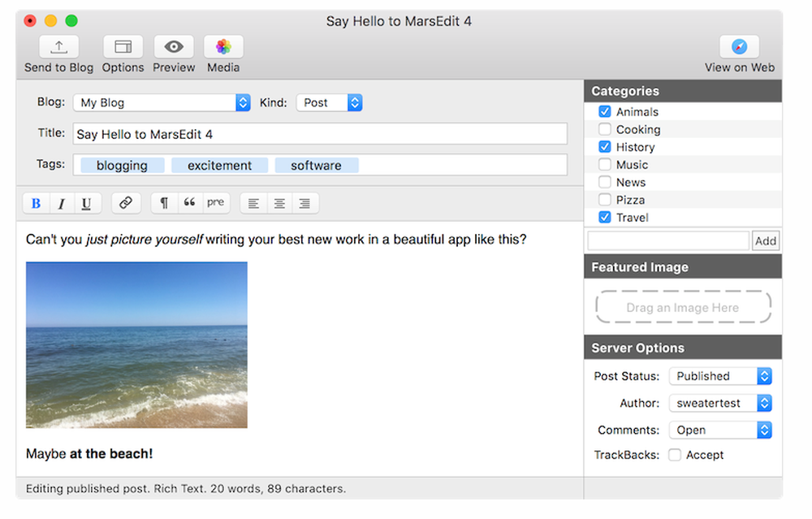This screenshot has width=812, height=519.
Task: Click the Title text field
Action: (320, 134)
